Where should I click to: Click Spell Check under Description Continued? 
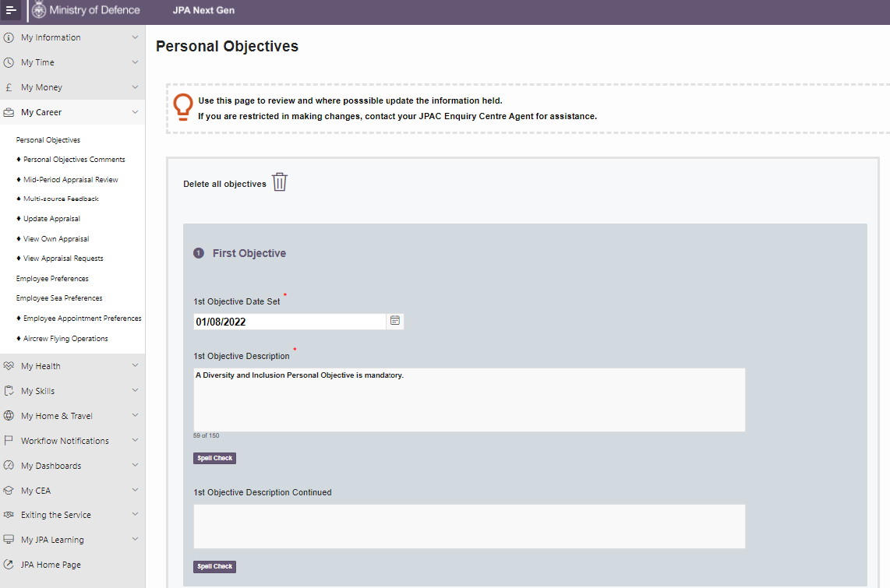point(214,566)
